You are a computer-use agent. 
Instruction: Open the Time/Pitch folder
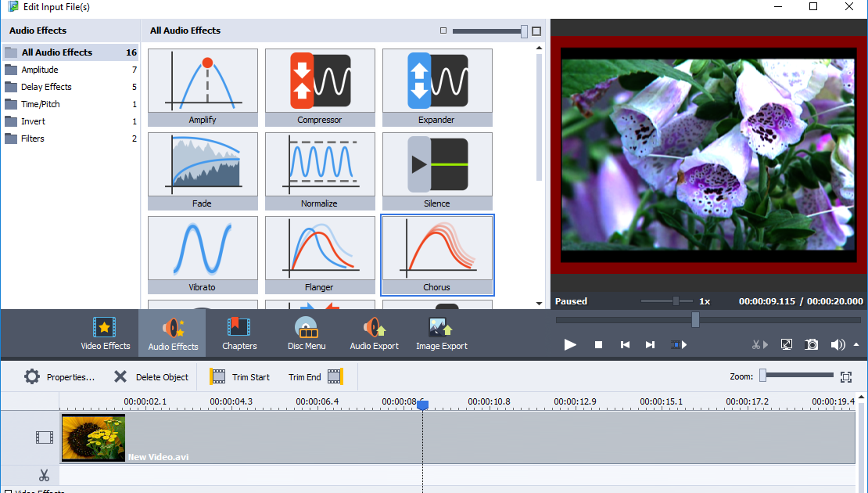click(70, 104)
